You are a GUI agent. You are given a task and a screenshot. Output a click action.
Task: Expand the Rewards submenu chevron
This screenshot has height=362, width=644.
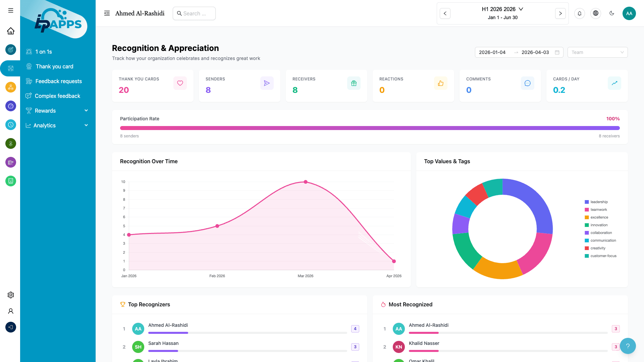(x=86, y=111)
